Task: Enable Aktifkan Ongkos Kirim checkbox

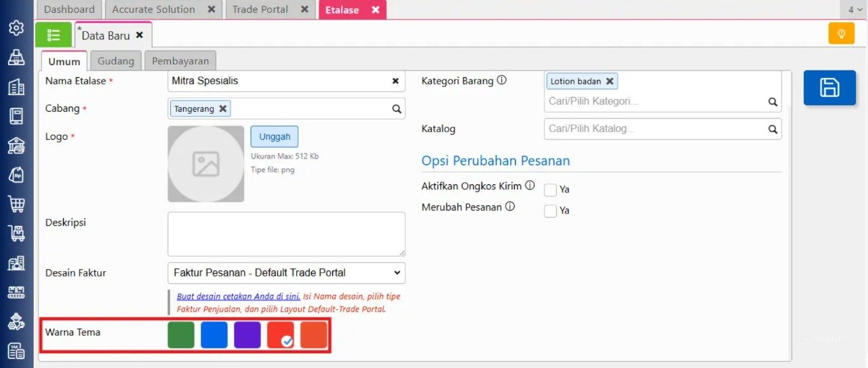Action: pos(551,190)
